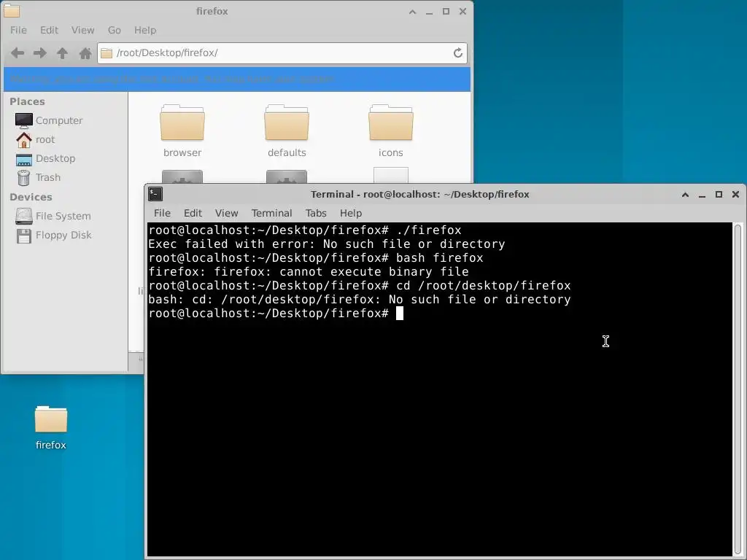Open File menu in file manager
Viewport: 747px width, 560px height.
(18, 30)
